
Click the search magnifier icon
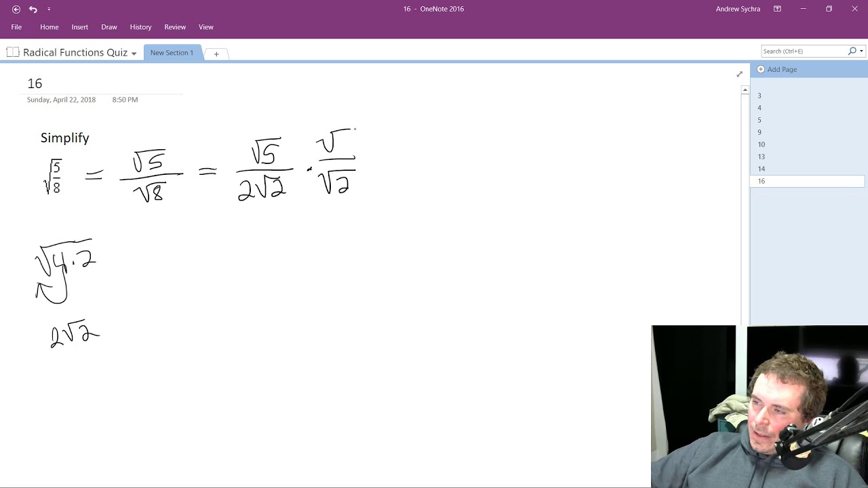click(x=852, y=51)
